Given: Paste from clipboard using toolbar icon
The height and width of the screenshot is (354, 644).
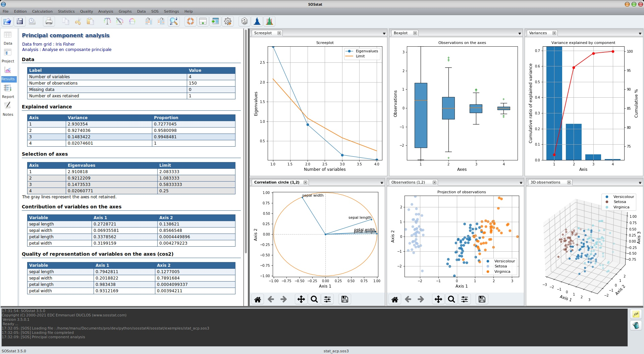Looking at the screenshot, I should [x=90, y=21].
